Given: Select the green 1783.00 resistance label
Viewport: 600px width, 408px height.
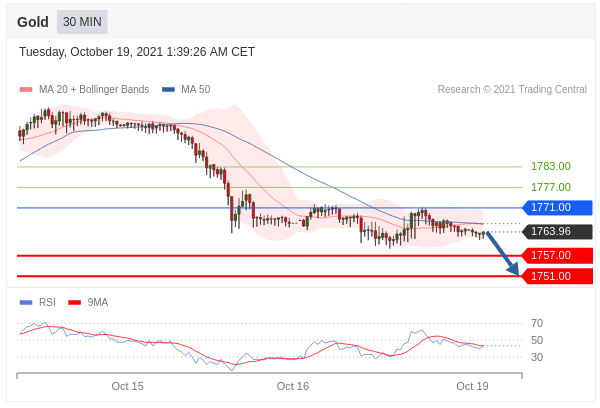Looking at the screenshot, I should pos(550,166).
